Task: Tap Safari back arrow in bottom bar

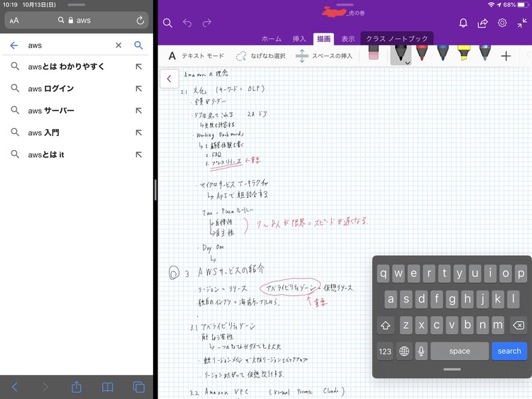Action: point(14,387)
